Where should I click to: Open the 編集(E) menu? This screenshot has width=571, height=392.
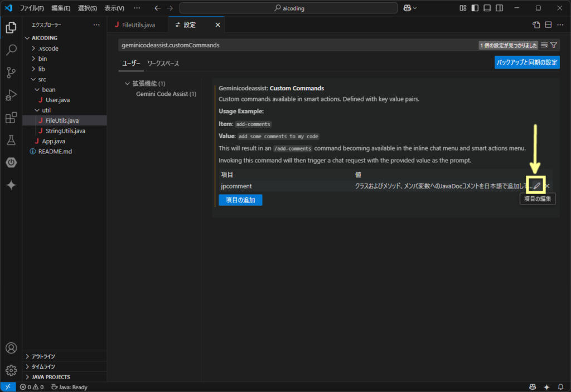[x=61, y=8]
